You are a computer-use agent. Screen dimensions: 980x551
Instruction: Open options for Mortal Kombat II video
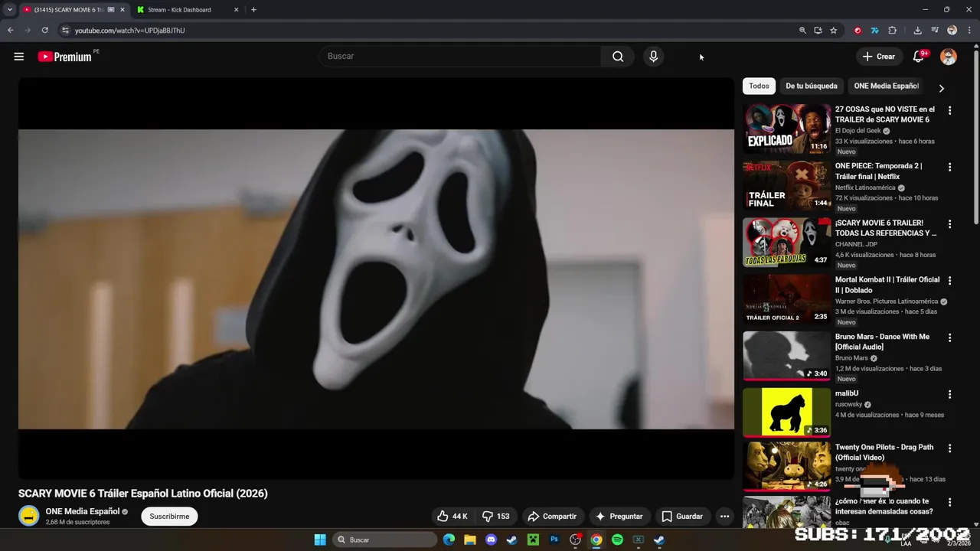pyautogui.click(x=949, y=281)
